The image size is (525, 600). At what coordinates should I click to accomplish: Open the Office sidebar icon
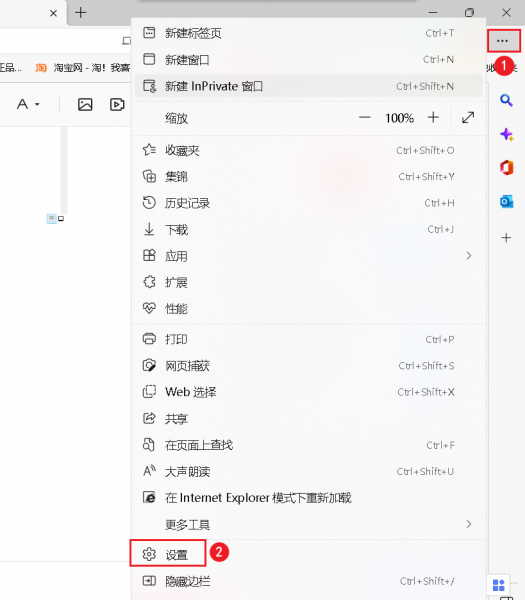(506, 168)
